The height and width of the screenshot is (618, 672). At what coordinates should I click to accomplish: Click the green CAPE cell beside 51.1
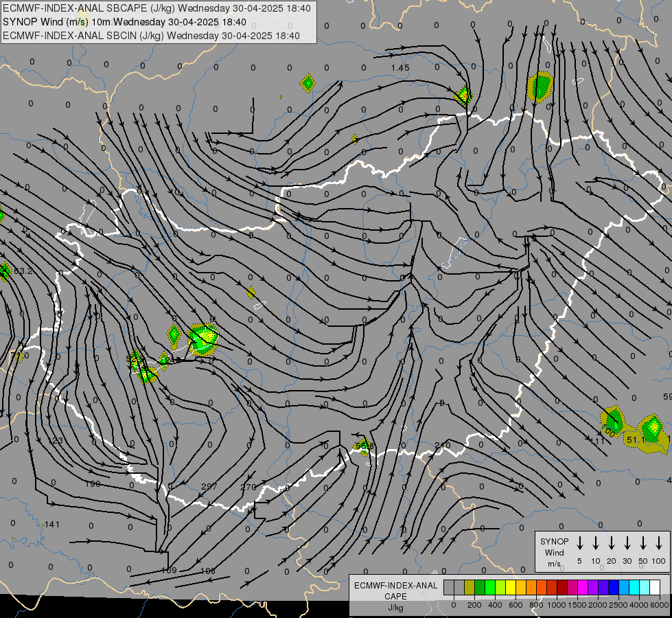tap(653, 430)
